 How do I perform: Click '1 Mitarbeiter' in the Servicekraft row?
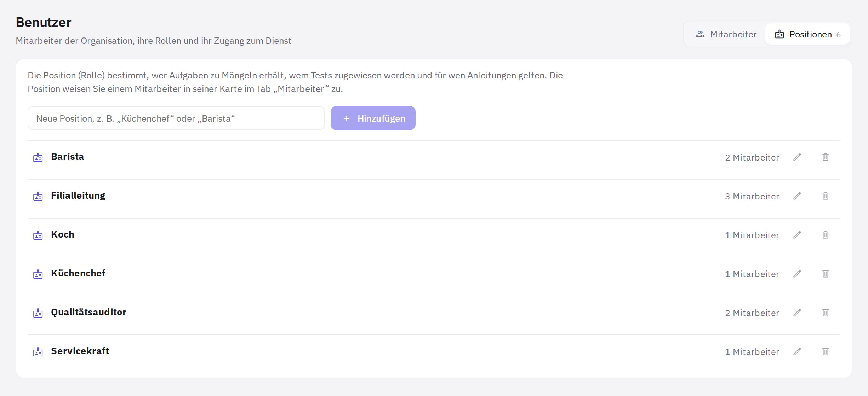click(x=752, y=352)
